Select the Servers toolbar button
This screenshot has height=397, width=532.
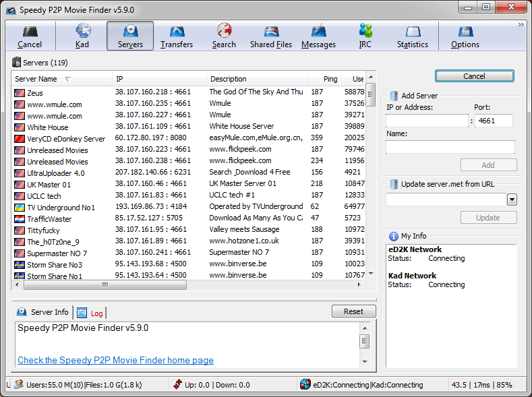point(130,36)
